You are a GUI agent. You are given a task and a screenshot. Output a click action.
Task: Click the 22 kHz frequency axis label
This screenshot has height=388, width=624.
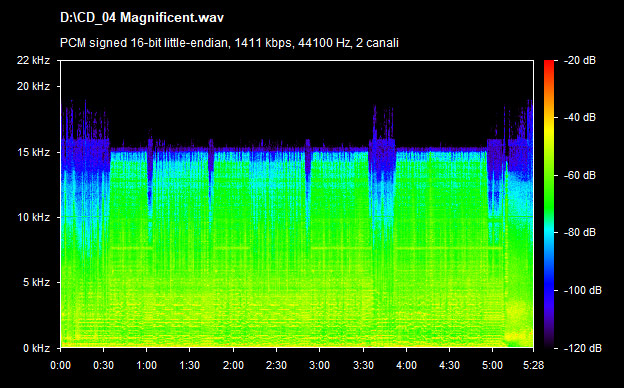[33, 60]
